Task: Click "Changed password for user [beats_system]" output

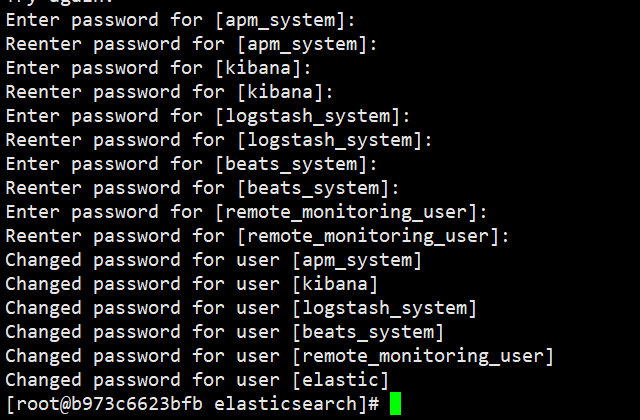Action: coord(224,332)
